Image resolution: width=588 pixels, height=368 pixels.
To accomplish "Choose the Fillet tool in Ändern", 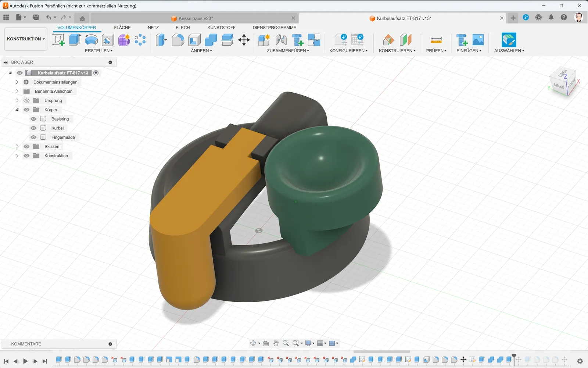I will 178,40.
